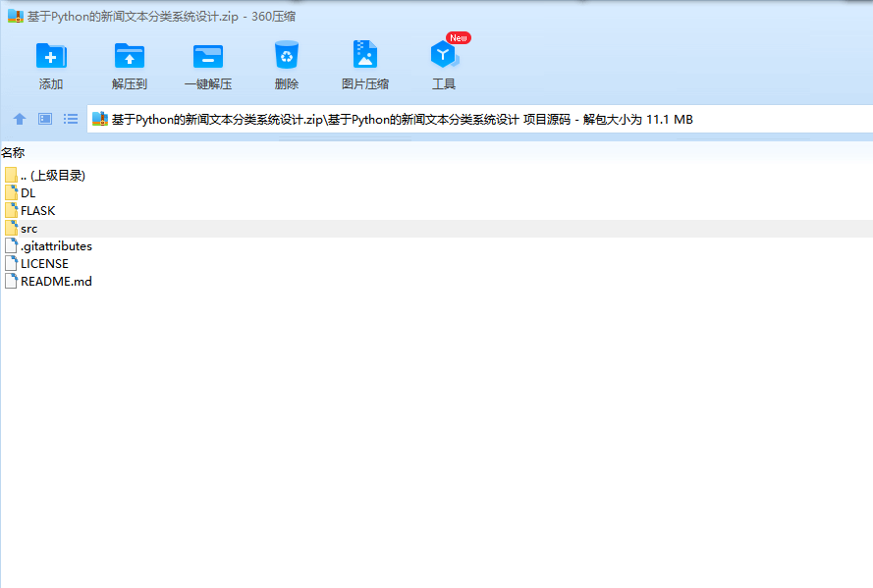This screenshot has width=873, height=588.
Task: Sort by the 名称 column header
Action: pos(13,152)
